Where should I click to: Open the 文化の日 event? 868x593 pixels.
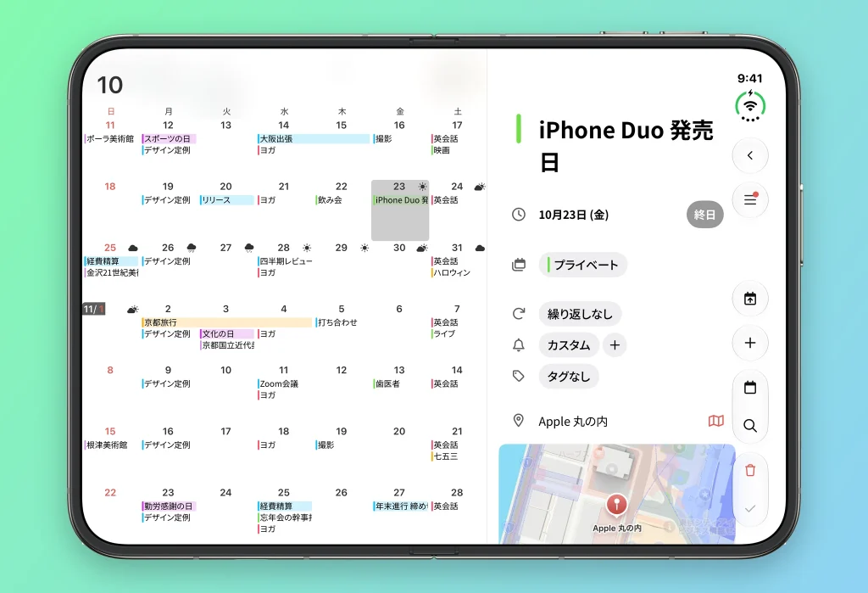pyautogui.click(x=227, y=333)
